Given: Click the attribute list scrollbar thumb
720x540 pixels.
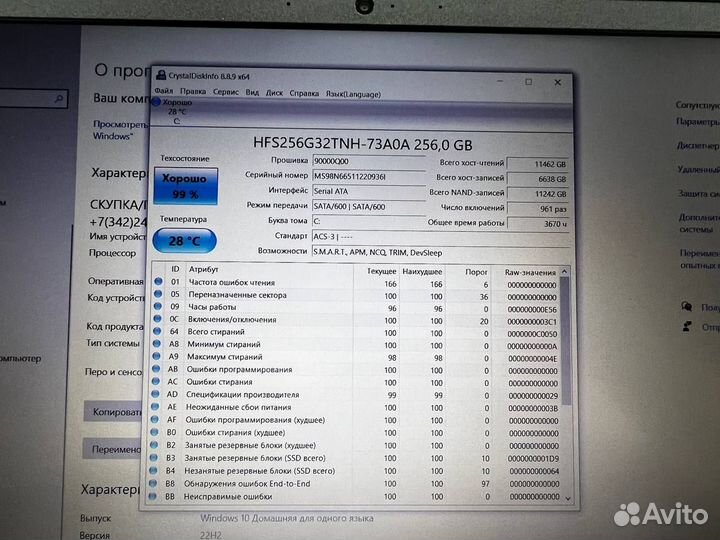Looking at the screenshot, I should (566, 341).
